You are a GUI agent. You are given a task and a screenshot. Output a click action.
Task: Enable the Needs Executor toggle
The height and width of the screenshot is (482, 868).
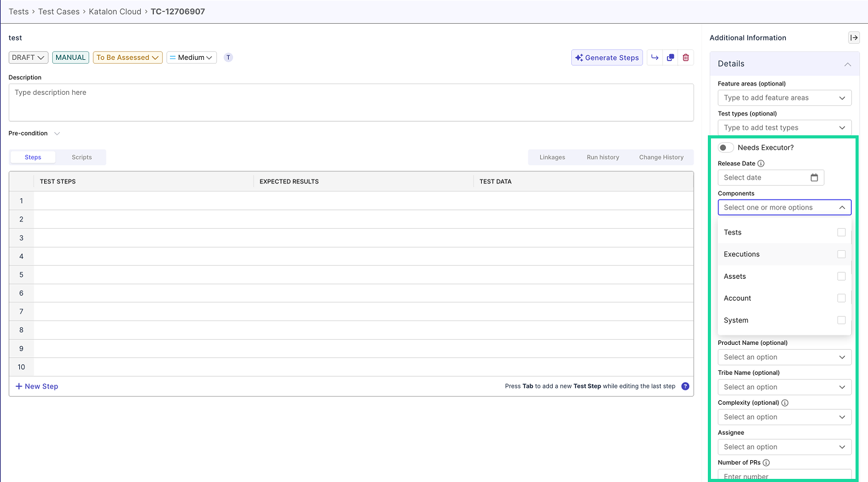[x=725, y=147]
